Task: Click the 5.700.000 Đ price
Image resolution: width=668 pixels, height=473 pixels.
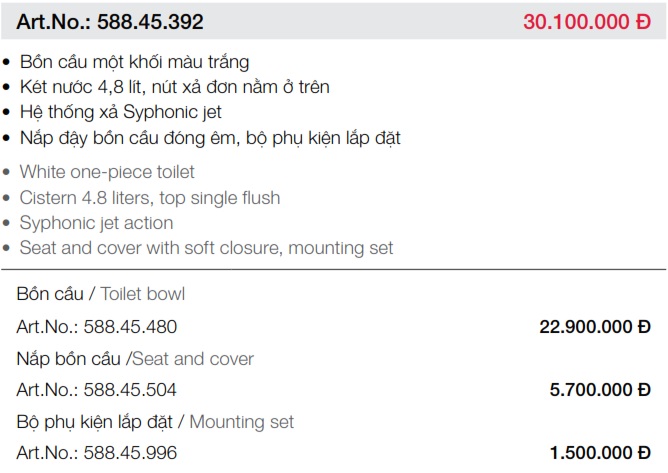Action: [600, 389]
